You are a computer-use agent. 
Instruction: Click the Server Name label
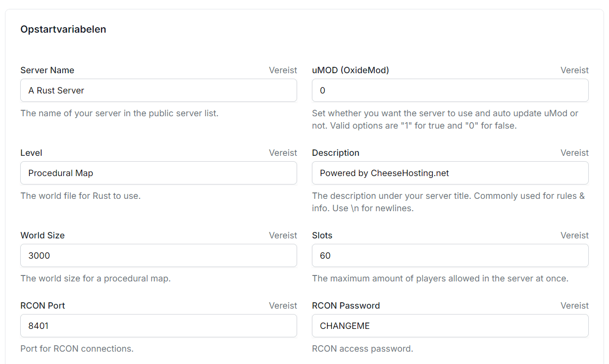47,70
